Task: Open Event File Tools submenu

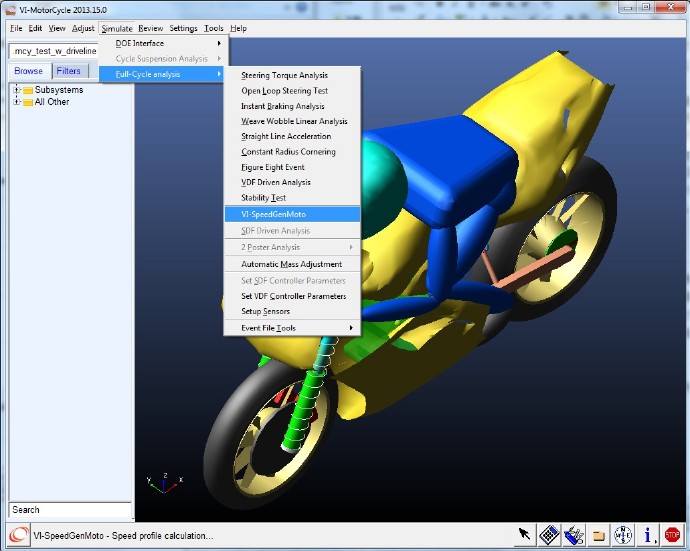Action: pos(292,328)
